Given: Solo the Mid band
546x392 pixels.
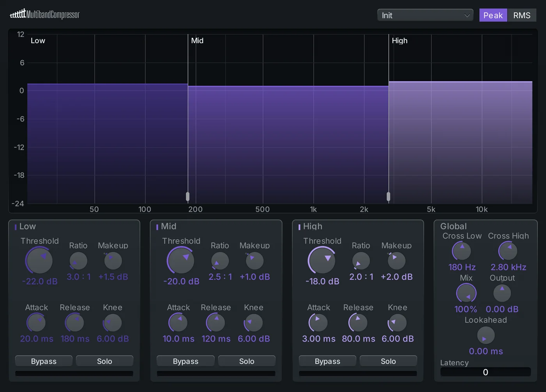Looking at the screenshot, I should (247, 361).
